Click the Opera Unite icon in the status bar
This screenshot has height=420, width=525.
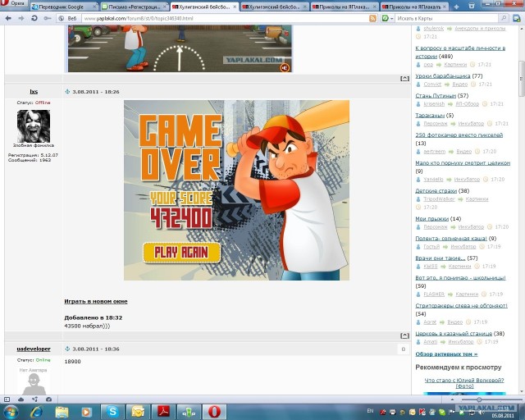tap(34, 399)
